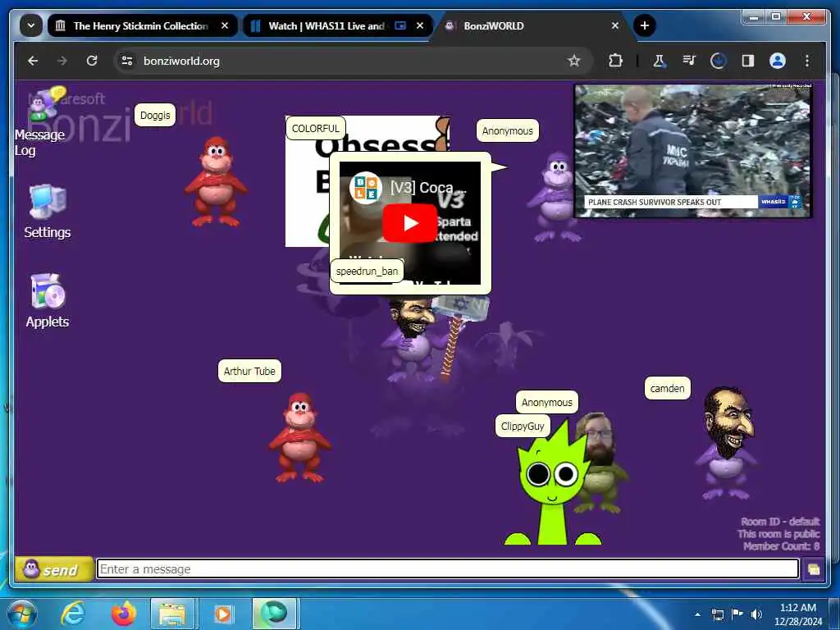Open the network tray icon
This screenshot has width=840, height=630.
pos(718,614)
